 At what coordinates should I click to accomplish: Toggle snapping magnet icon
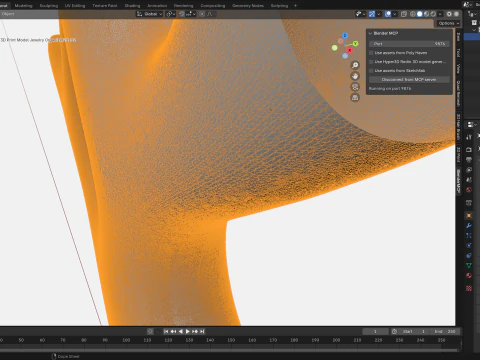[182, 14]
